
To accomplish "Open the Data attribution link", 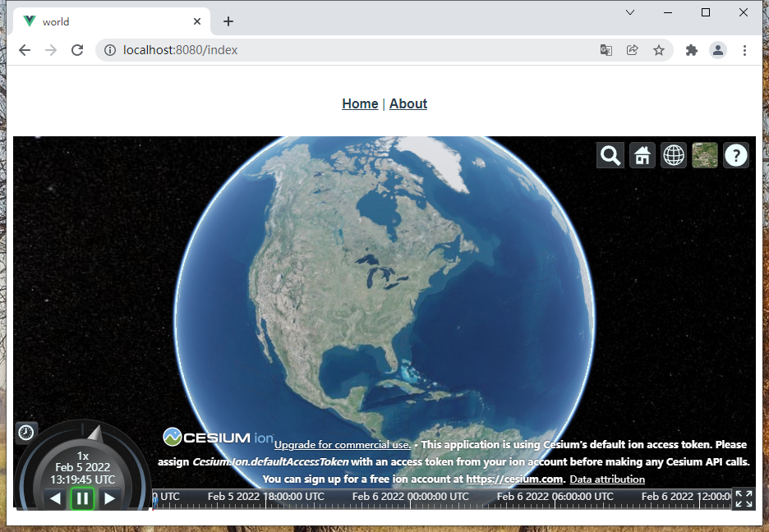I will [607, 479].
